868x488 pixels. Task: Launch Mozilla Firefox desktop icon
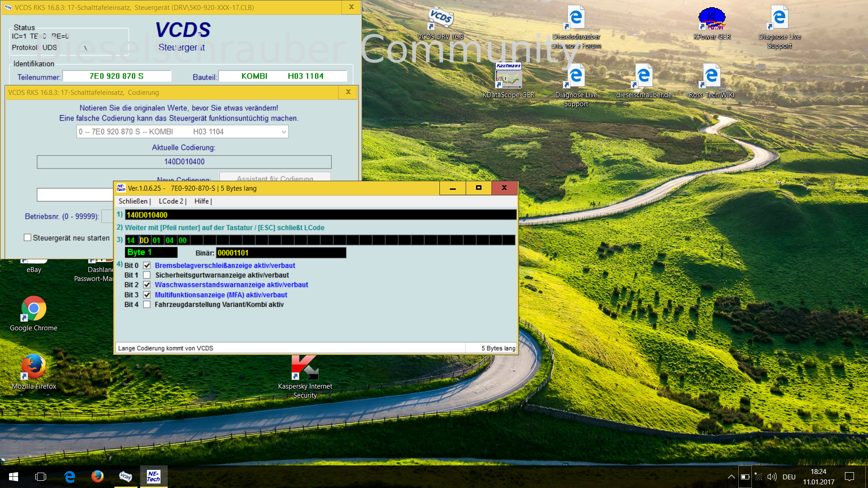(x=33, y=372)
